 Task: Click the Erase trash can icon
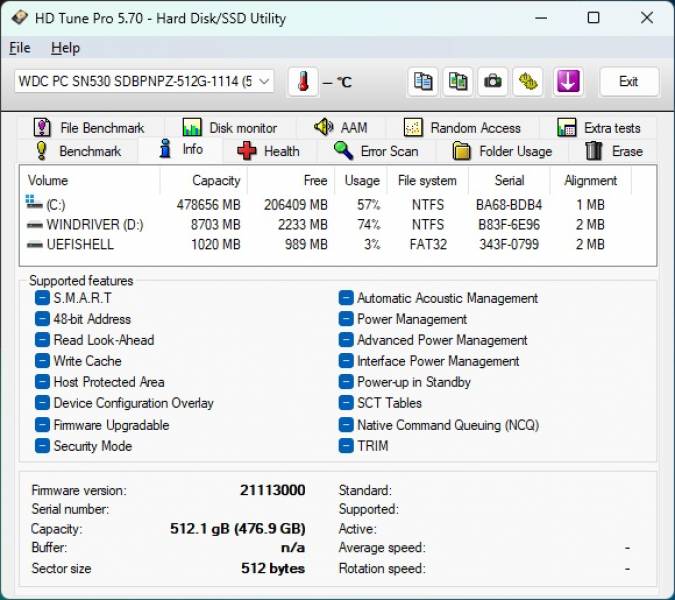[x=593, y=151]
